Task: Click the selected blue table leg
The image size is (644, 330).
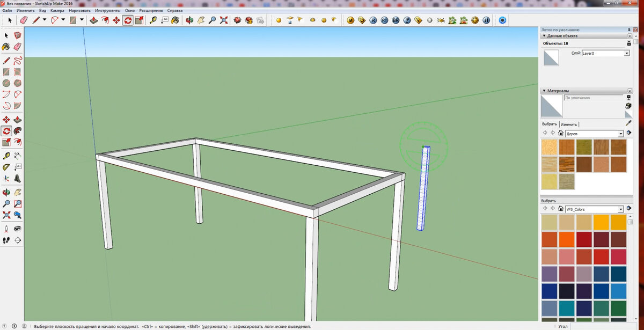Action: 424,188
